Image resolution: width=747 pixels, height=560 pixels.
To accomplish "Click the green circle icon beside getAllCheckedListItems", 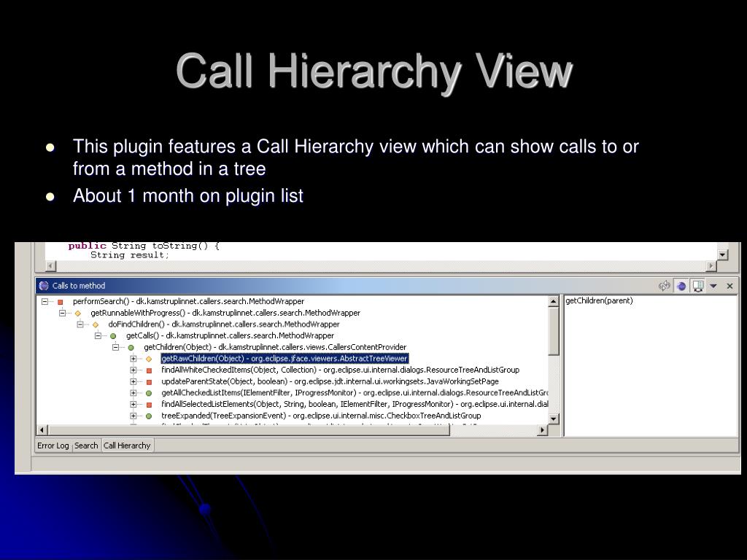I will coord(149,393).
